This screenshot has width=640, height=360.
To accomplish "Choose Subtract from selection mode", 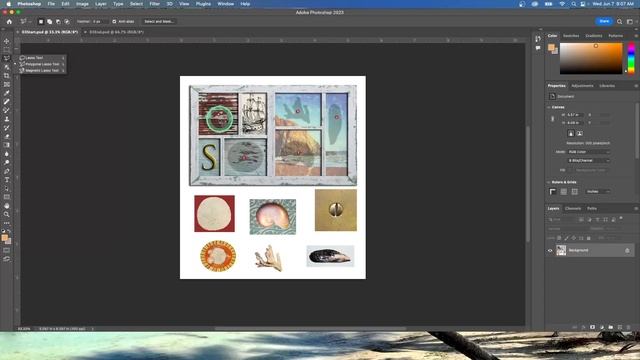I will (x=58, y=21).
